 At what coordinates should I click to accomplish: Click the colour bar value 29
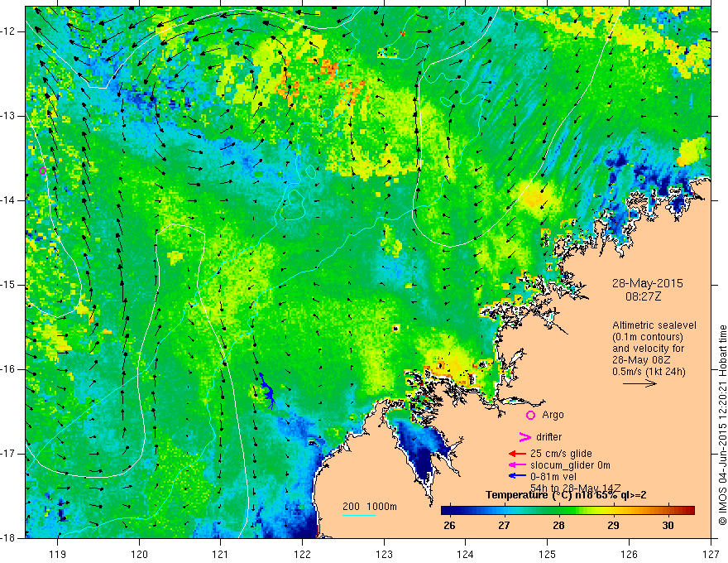click(x=613, y=526)
